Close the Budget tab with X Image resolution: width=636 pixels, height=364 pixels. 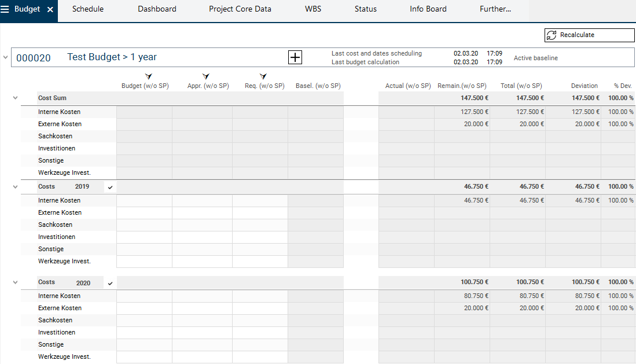[x=50, y=10]
